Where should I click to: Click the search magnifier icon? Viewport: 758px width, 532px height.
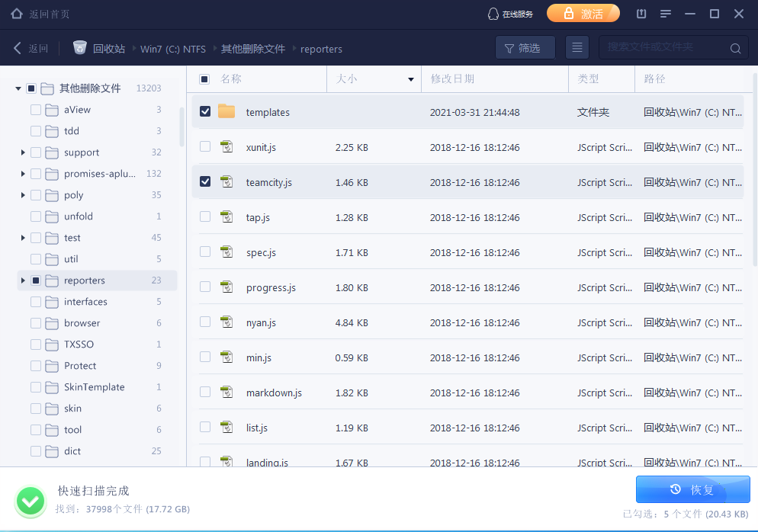click(x=734, y=47)
